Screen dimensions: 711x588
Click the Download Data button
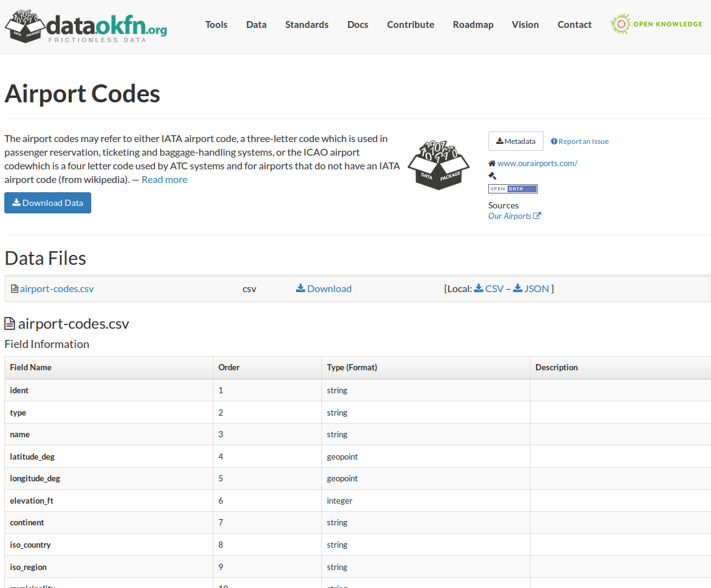48,203
